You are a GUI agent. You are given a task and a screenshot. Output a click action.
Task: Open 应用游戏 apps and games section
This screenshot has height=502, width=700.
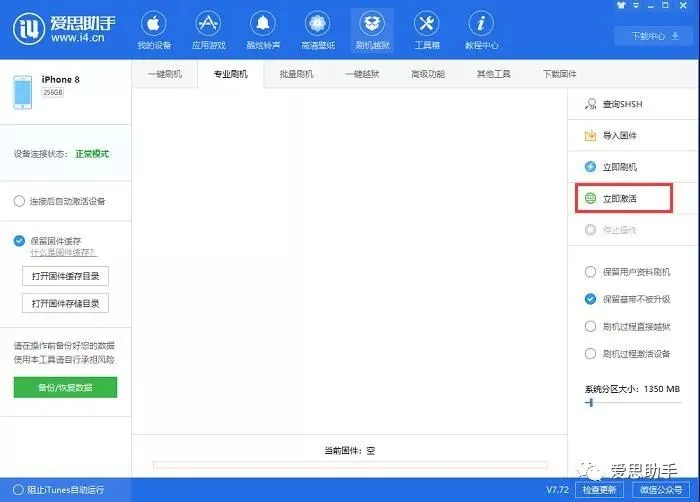tap(208, 30)
